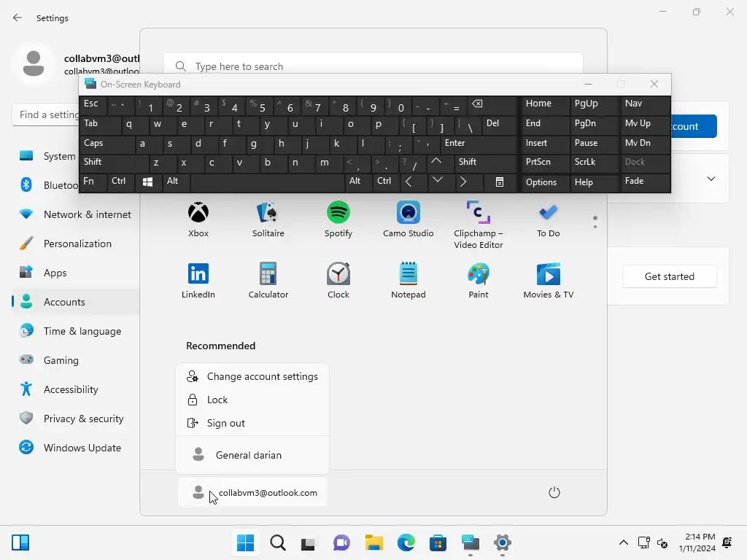Click the Find a setting field
Viewport: 747px width, 560px height.
tap(46, 114)
